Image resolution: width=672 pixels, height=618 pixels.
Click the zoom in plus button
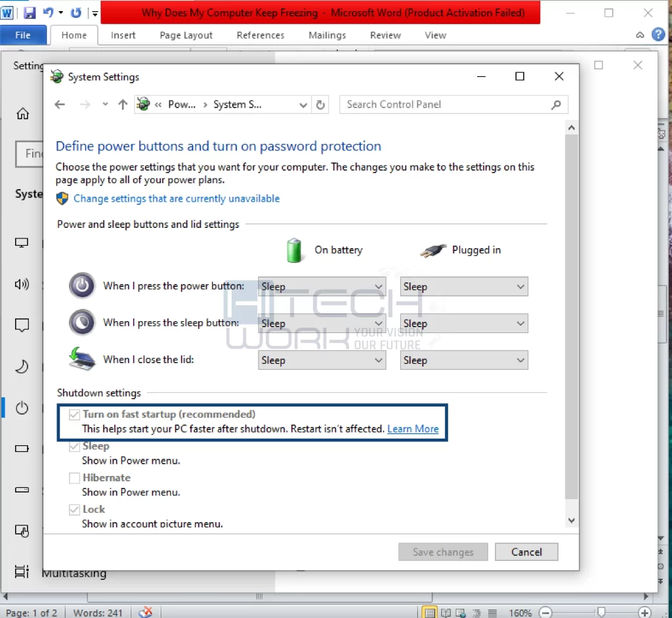(644, 613)
